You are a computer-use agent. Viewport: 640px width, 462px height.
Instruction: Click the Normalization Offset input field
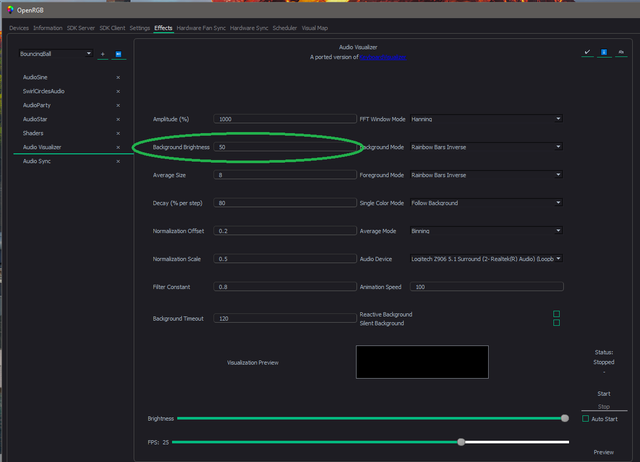tap(285, 231)
